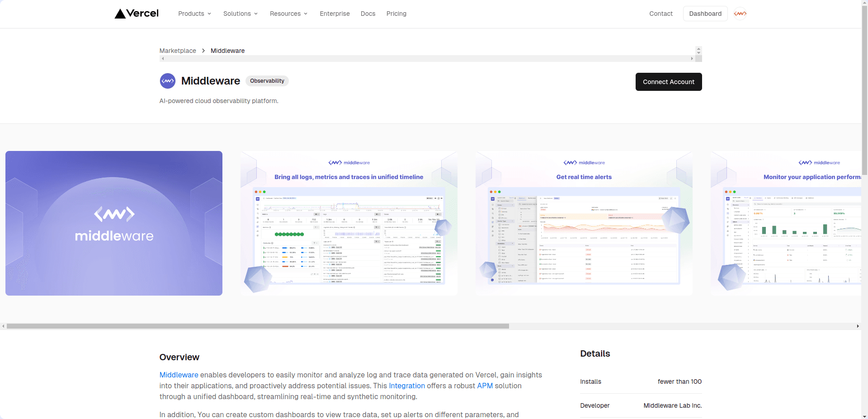
Task: Click the 'Middleware' page title
Action: click(211, 81)
